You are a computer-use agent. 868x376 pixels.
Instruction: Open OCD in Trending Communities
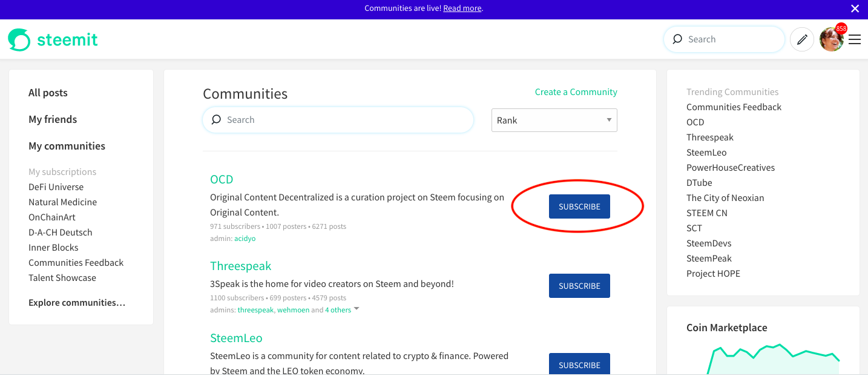click(x=695, y=122)
